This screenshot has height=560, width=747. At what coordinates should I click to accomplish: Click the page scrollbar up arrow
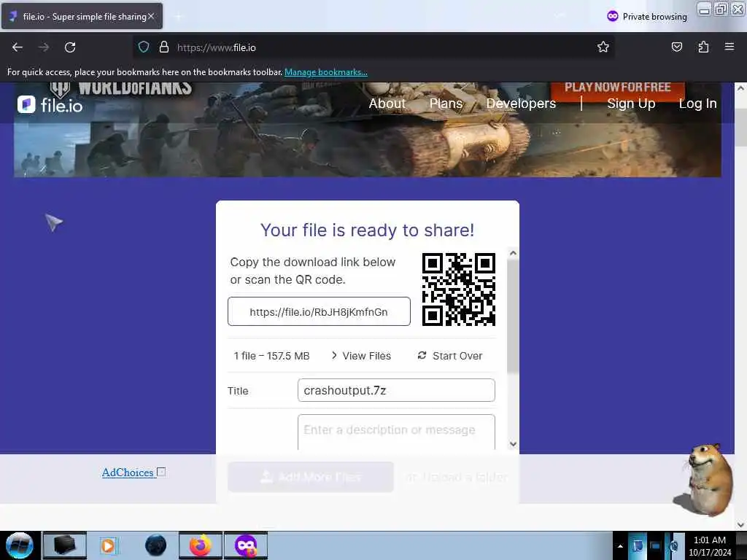pos(740,88)
